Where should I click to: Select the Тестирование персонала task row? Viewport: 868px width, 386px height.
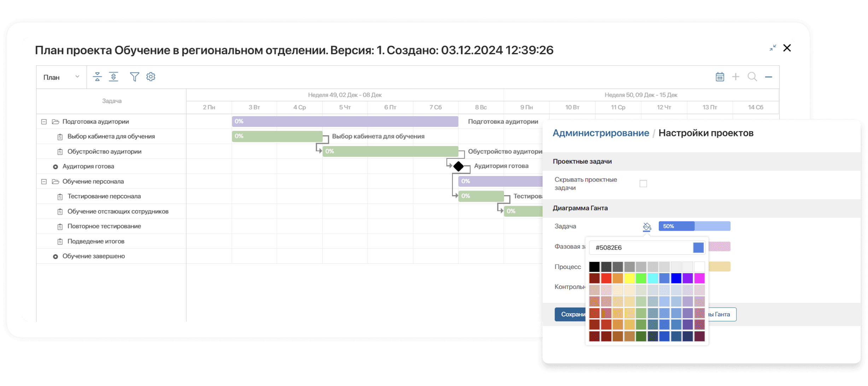pos(104,196)
